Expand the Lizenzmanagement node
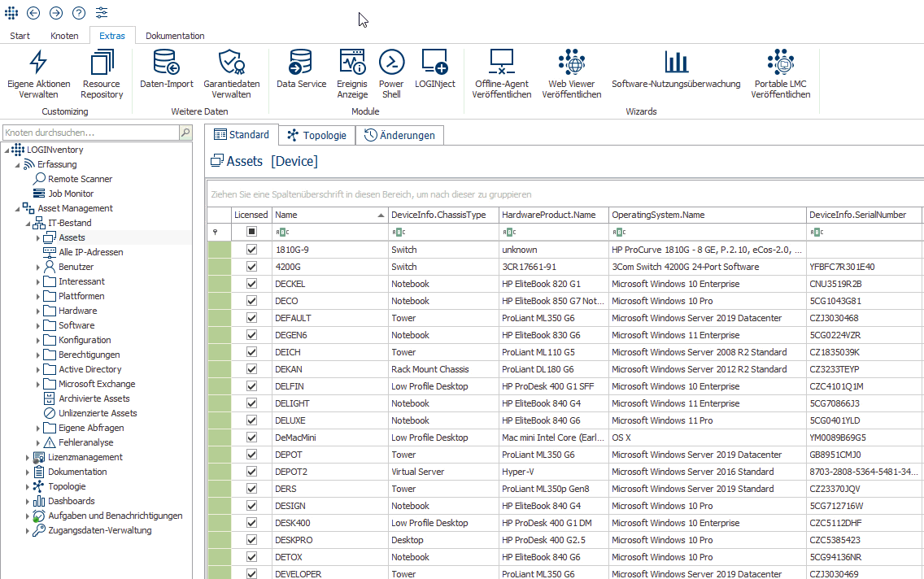Image resolution: width=924 pixels, height=579 pixels. 28,457
